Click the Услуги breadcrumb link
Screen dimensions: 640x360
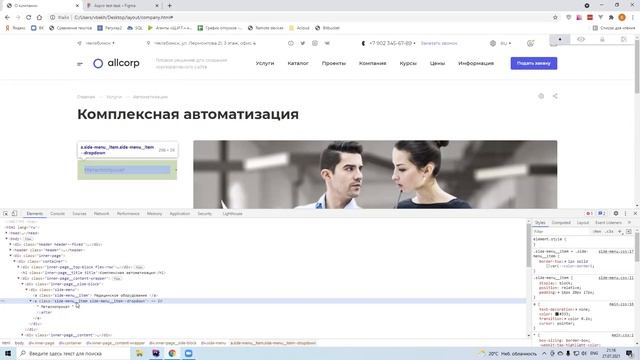coord(114,97)
